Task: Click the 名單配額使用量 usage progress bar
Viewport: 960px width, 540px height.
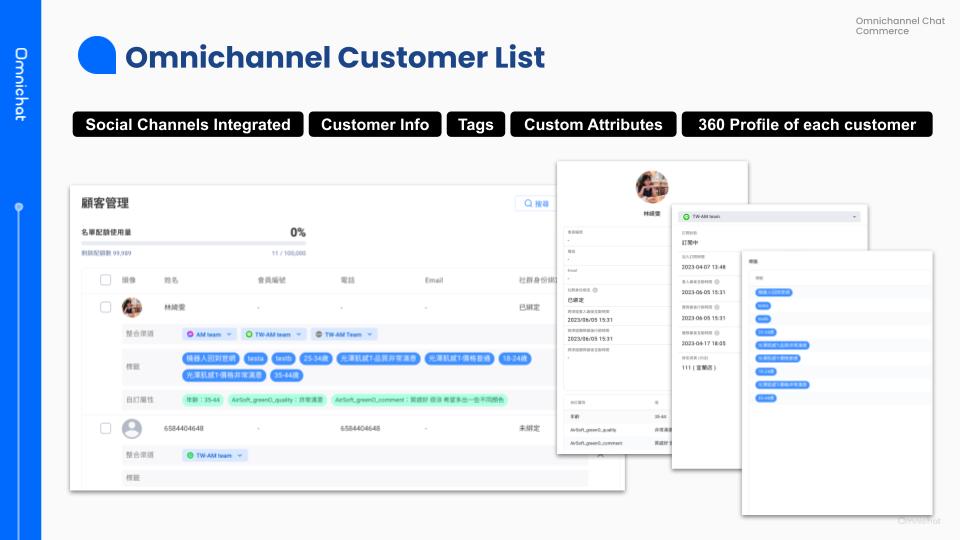Action: click(193, 243)
